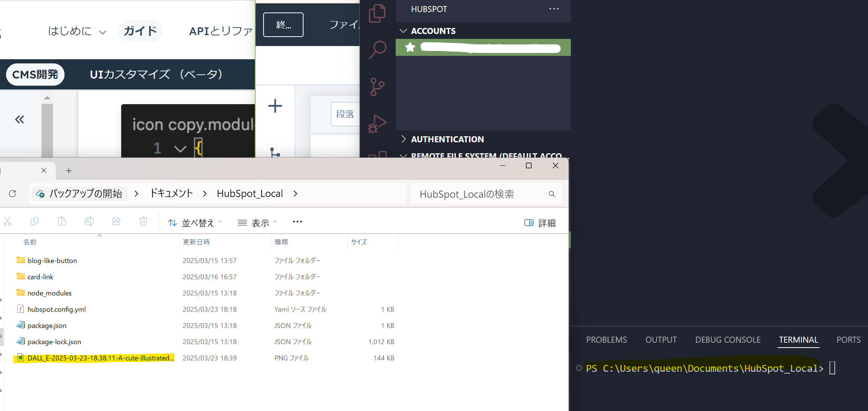868x411 pixels.
Task: Collapse the ACCOUNTS section
Action: click(x=403, y=31)
